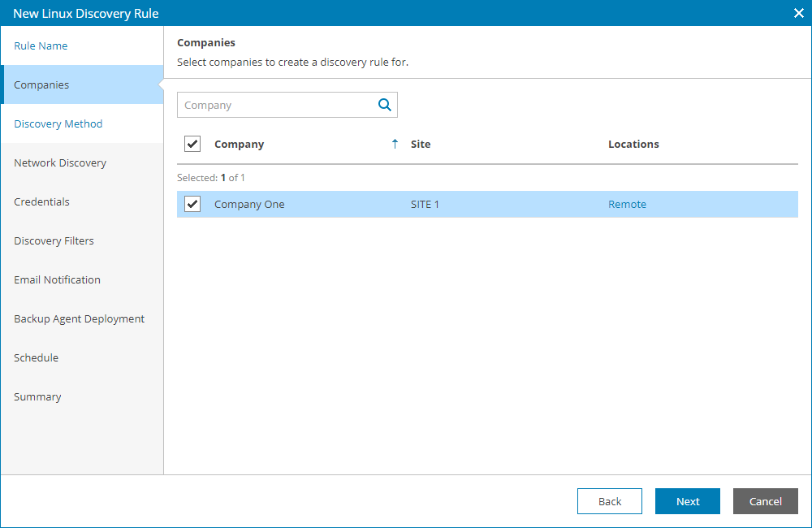Toggle the select-all companies checkbox
The width and height of the screenshot is (812, 528).
point(192,144)
